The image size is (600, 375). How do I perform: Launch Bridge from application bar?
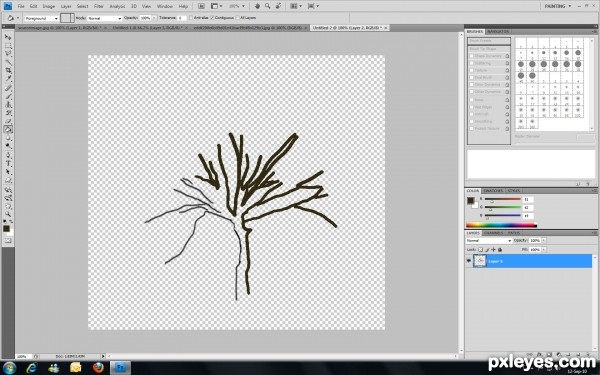coord(201,6)
